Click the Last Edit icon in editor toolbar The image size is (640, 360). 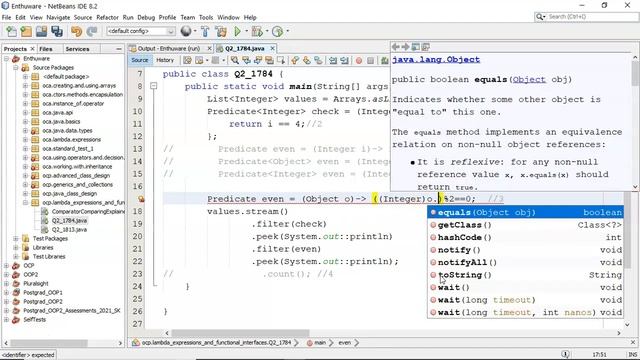187,60
